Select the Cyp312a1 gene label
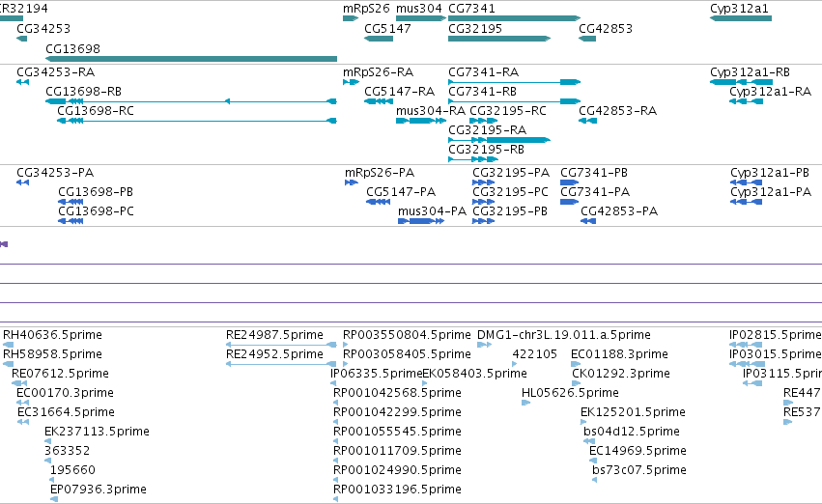 (x=739, y=9)
